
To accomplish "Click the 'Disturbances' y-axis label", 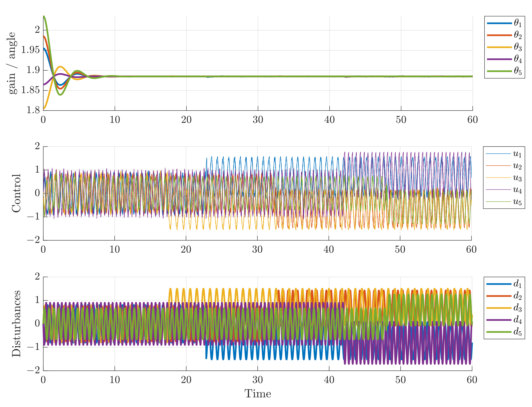I will [x=16, y=324].
